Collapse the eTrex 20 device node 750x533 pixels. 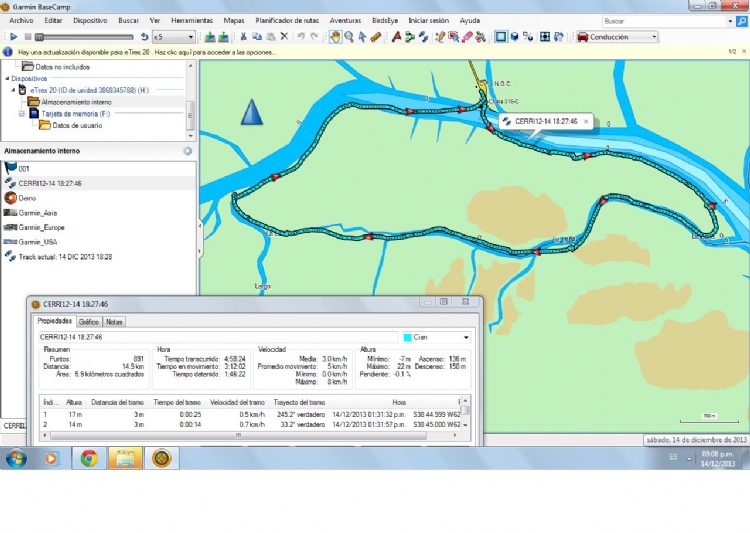point(13,90)
